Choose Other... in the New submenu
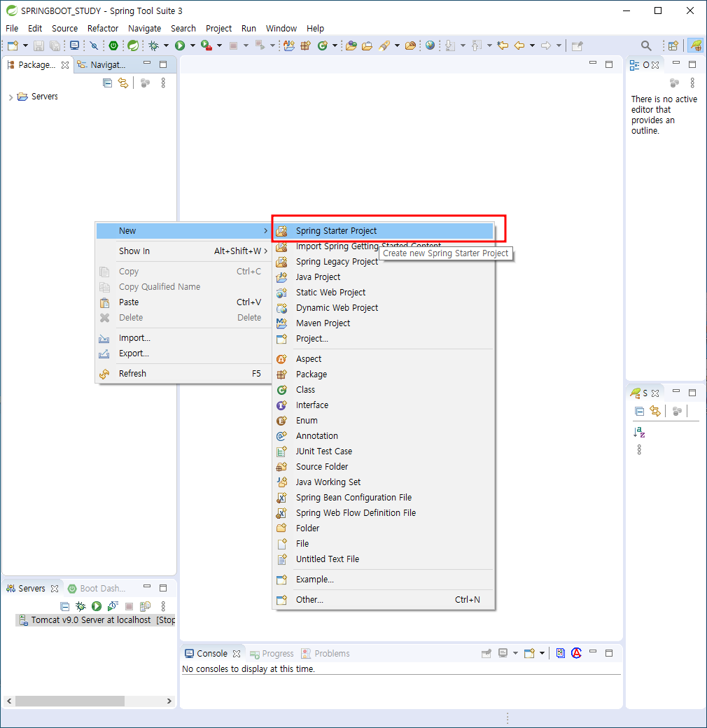The width and height of the screenshot is (707, 728). tap(384, 600)
